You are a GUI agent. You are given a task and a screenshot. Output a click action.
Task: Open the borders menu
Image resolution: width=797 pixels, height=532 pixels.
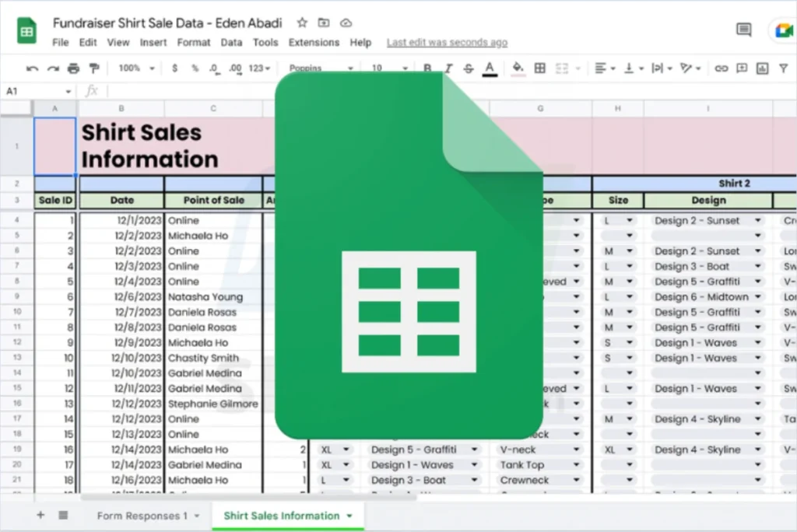pos(540,68)
